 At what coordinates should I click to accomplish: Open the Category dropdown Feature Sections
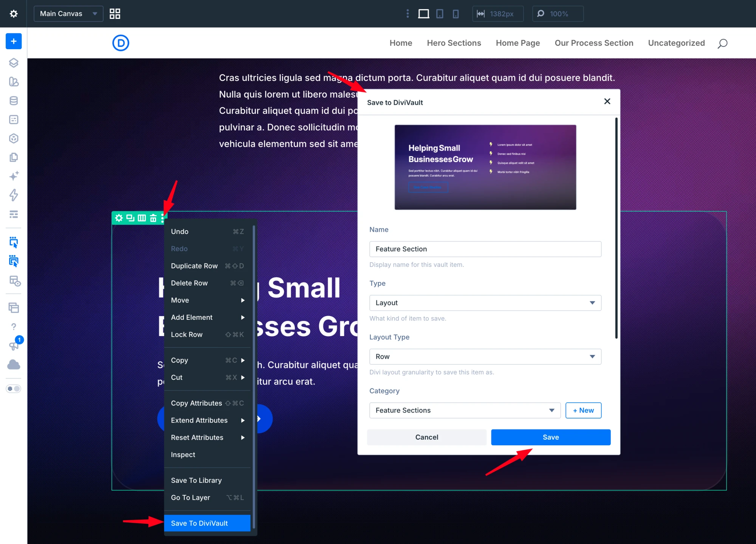point(465,410)
